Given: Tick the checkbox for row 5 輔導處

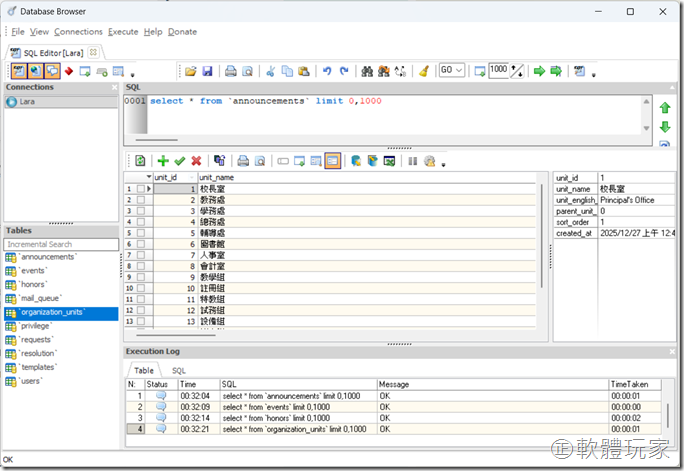Looking at the screenshot, I should click(x=141, y=233).
